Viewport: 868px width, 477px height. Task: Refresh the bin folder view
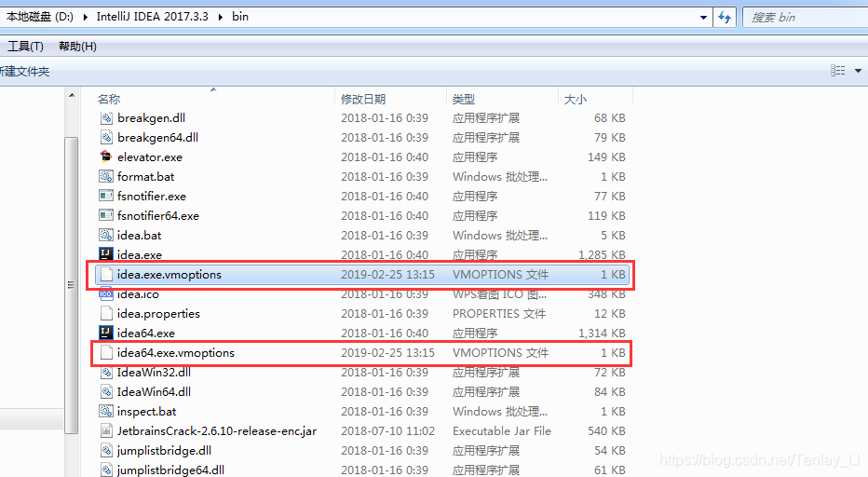725,17
